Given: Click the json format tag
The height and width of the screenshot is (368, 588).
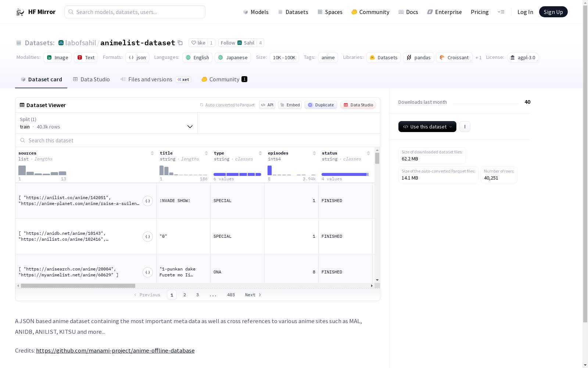Looking at the screenshot, I should tap(137, 57).
